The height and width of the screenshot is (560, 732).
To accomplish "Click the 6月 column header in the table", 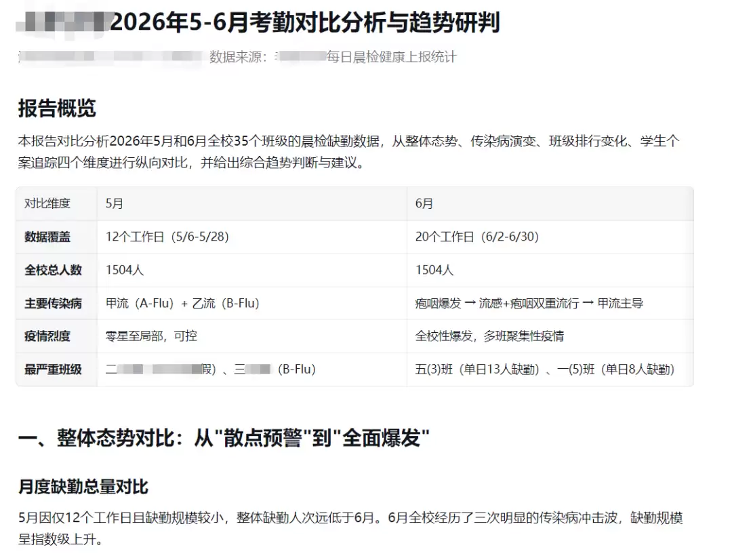I will point(424,203).
